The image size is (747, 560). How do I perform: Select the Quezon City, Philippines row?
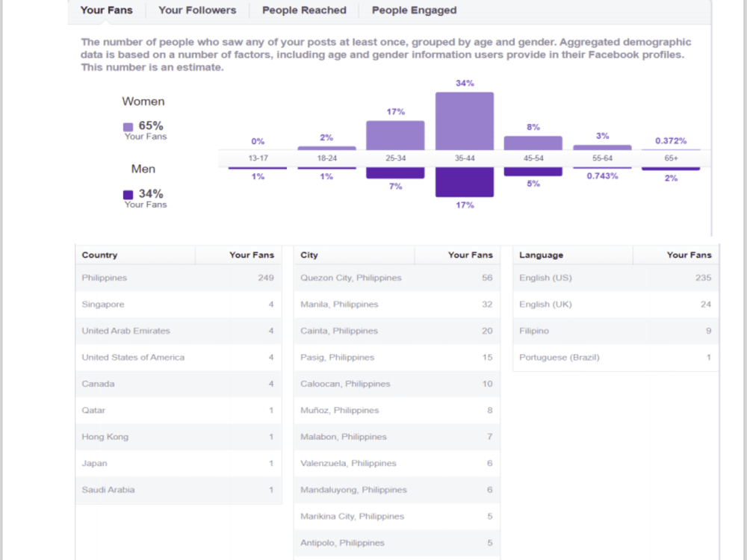click(397, 278)
